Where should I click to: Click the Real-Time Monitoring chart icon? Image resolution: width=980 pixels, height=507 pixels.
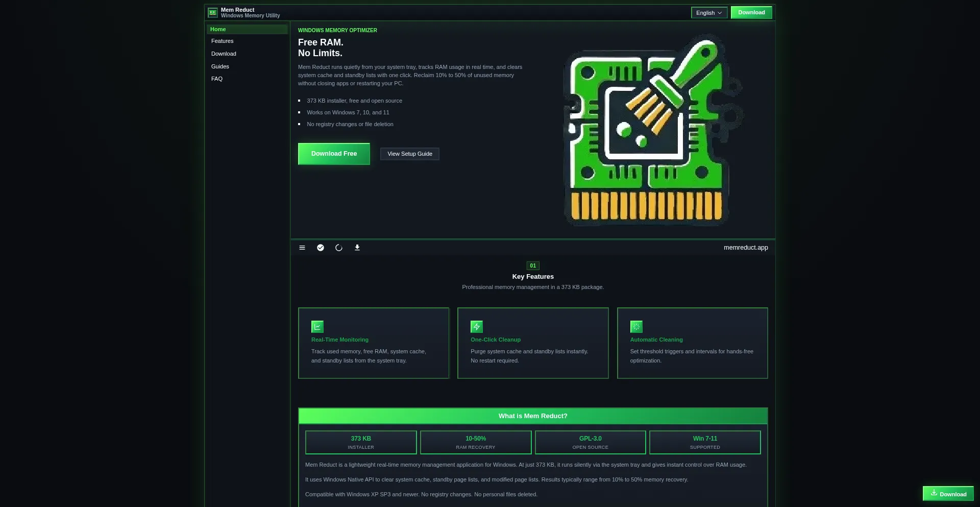point(317,327)
